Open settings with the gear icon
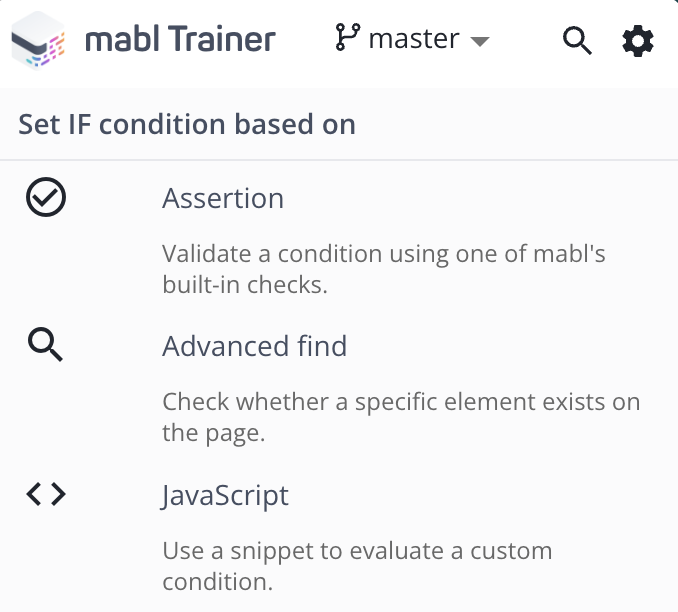This screenshot has height=612, width=678. click(638, 41)
